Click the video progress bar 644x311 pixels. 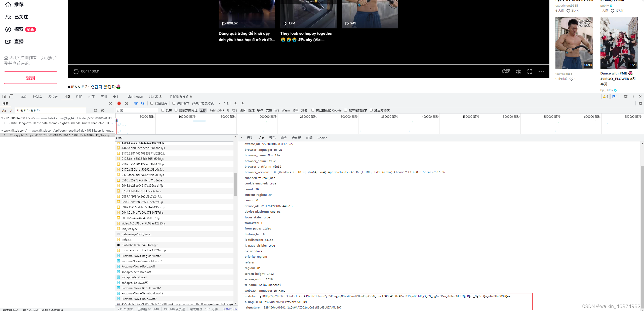click(308, 64)
